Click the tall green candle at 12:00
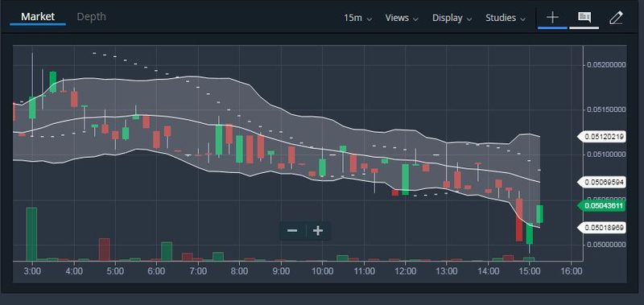 (406, 179)
